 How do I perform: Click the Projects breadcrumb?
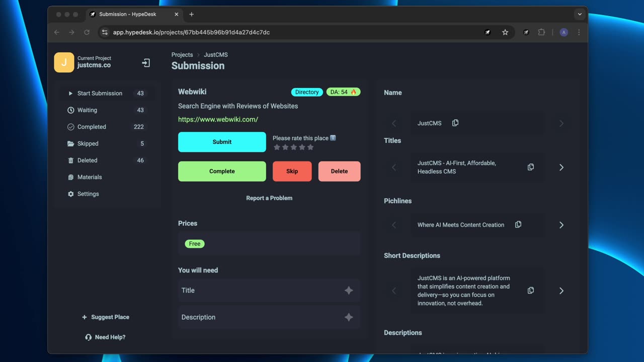(182, 55)
